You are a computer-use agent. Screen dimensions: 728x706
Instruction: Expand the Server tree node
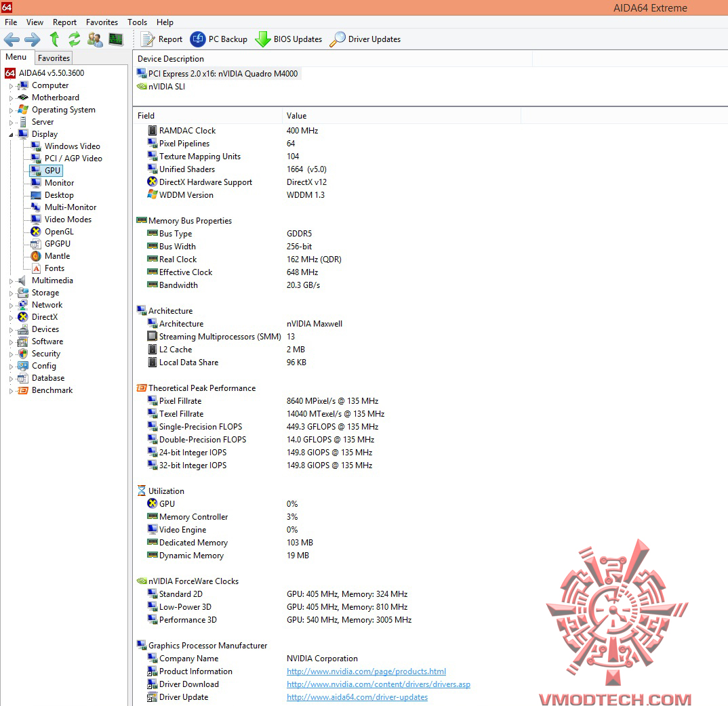click(x=11, y=123)
